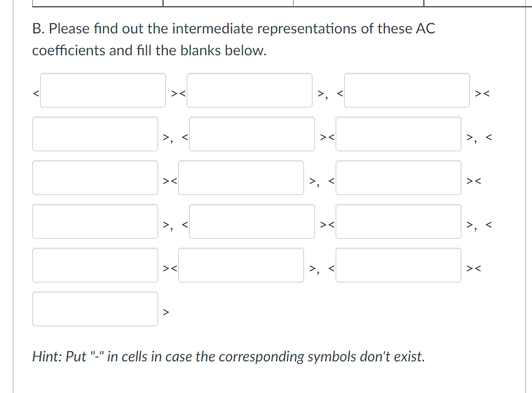The image size is (532, 393).
Task: Click the blank before the first '><' symbol
Action: point(102,90)
